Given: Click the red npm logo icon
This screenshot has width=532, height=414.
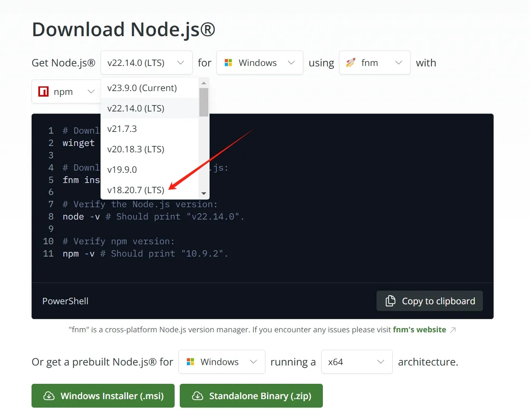Looking at the screenshot, I should [x=43, y=91].
